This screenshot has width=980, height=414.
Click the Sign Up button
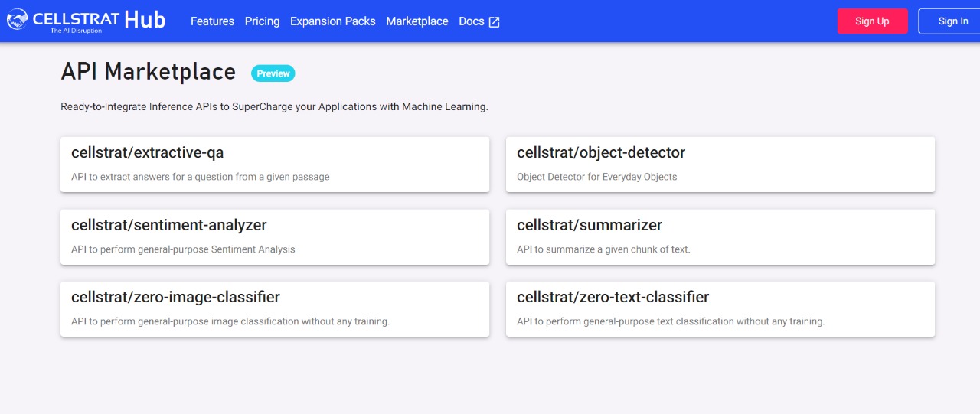pyautogui.click(x=873, y=21)
